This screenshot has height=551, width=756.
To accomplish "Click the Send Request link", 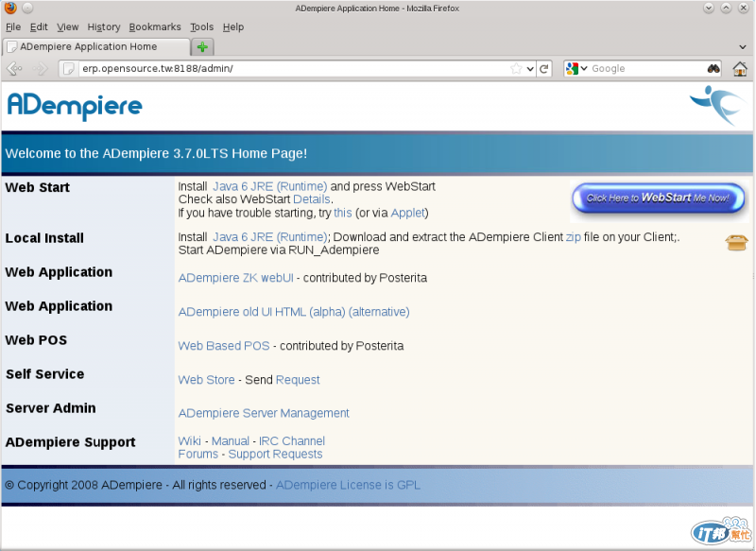I will [298, 380].
